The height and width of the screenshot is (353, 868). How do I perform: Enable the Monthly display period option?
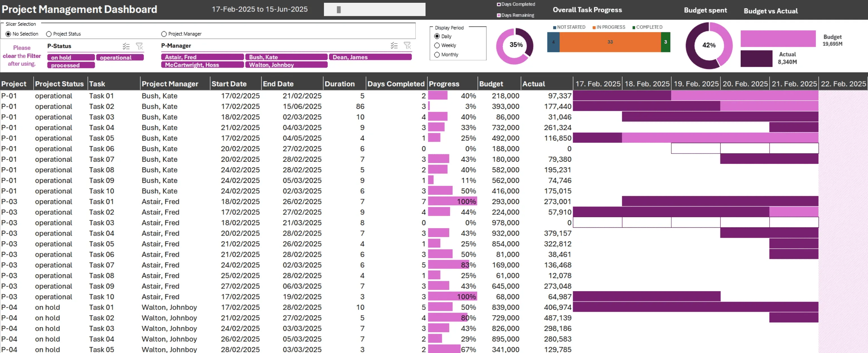coord(437,54)
